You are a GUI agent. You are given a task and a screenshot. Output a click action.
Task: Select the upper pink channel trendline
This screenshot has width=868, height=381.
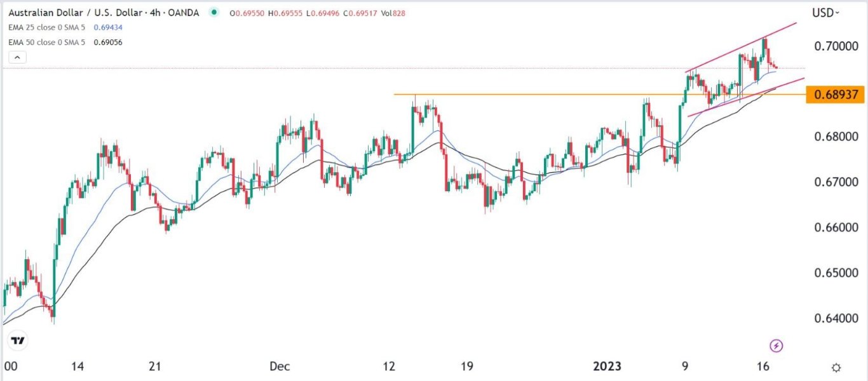tap(737, 51)
